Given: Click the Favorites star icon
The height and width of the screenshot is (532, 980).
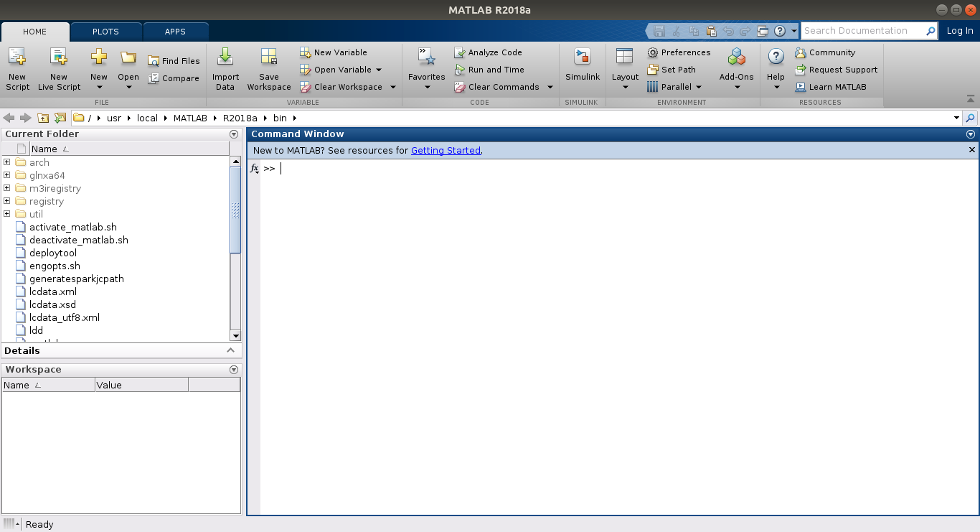Looking at the screenshot, I should pos(427,57).
